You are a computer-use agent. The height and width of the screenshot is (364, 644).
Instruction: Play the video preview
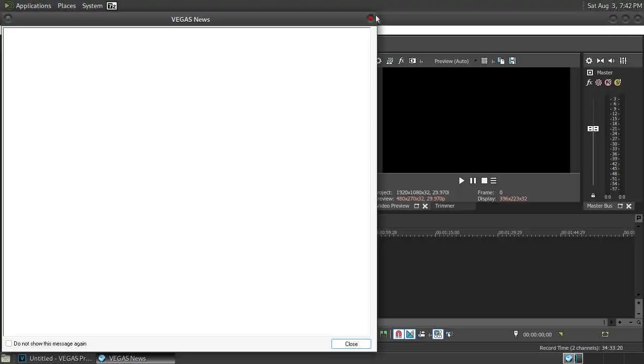coord(462,181)
